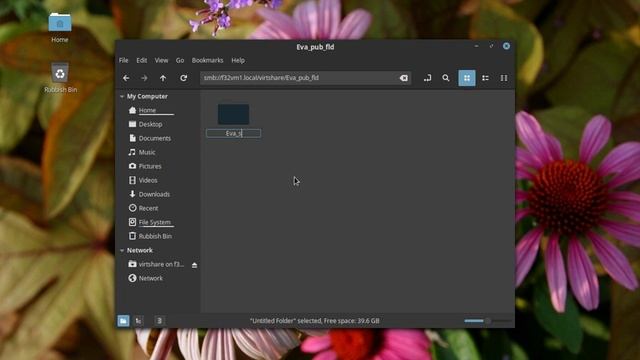Image resolution: width=640 pixels, height=360 pixels.
Task: Show places sidebar via status bar button
Action: click(123, 321)
